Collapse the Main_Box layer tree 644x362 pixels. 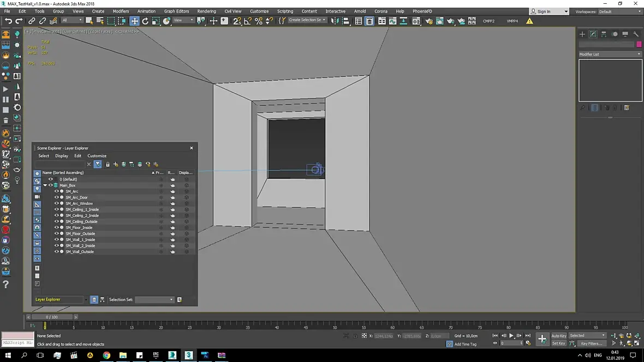click(45, 185)
